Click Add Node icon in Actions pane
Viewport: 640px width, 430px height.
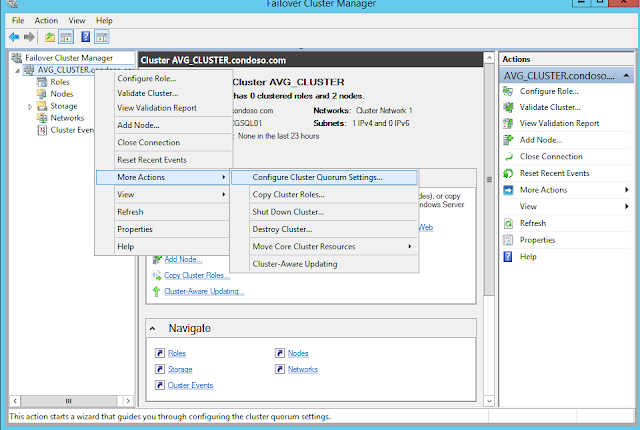pyautogui.click(x=508, y=140)
